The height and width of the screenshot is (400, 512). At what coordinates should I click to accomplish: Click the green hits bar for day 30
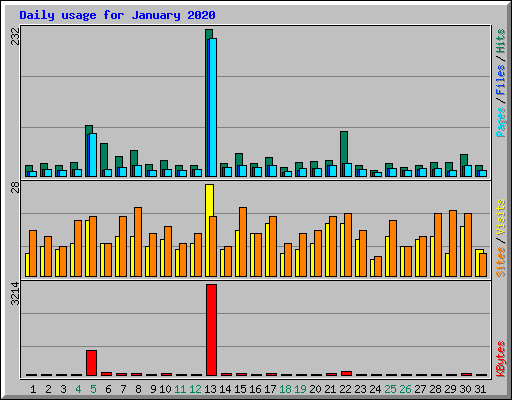click(464, 159)
